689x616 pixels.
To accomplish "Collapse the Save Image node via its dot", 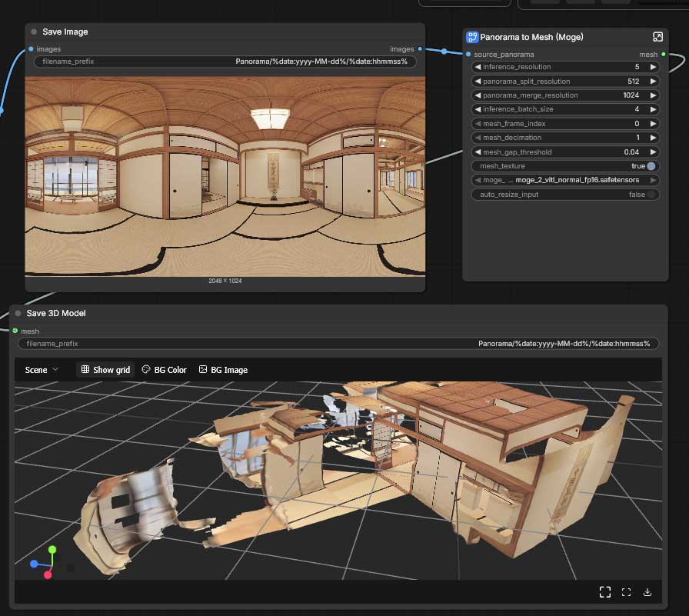I will point(34,32).
